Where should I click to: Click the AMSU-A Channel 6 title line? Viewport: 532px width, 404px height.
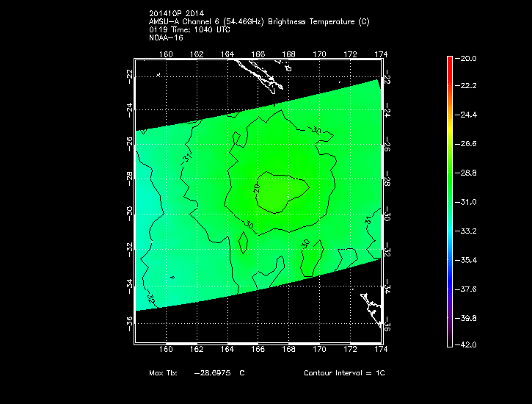258,21
